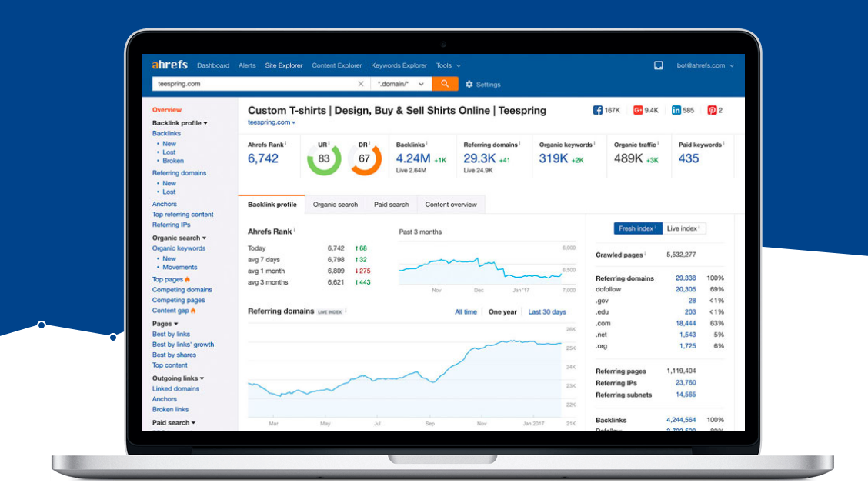The height and width of the screenshot is (483, 868).
Task: Collapse the Paid search sidebar section
Action: pyautogui.click(x=174, y=423)
